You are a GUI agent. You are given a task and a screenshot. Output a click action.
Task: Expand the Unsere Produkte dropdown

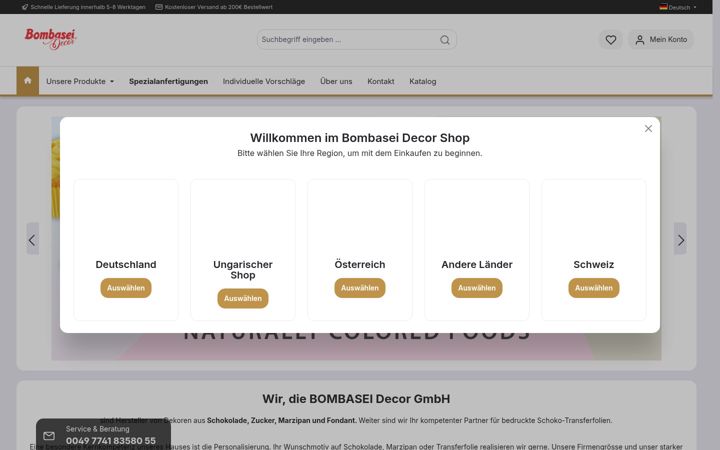pos(80,81)
